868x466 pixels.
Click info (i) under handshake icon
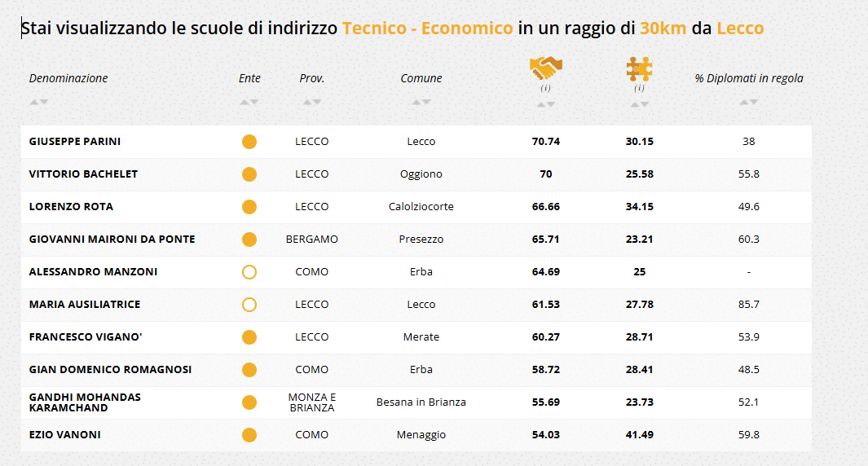pyautogui.click(x=546, y=87)
